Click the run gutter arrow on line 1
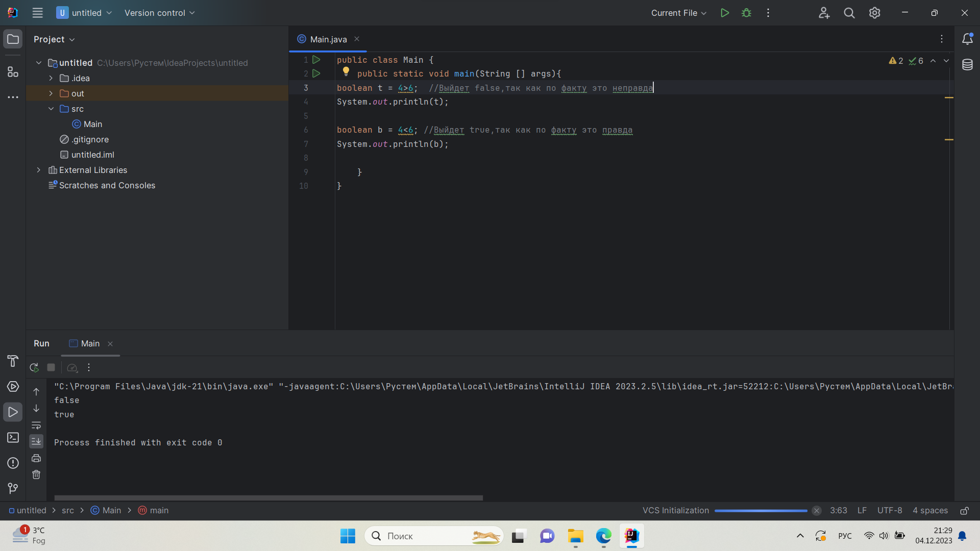This screenshot has height=551, width=980. tap(316, 60)
